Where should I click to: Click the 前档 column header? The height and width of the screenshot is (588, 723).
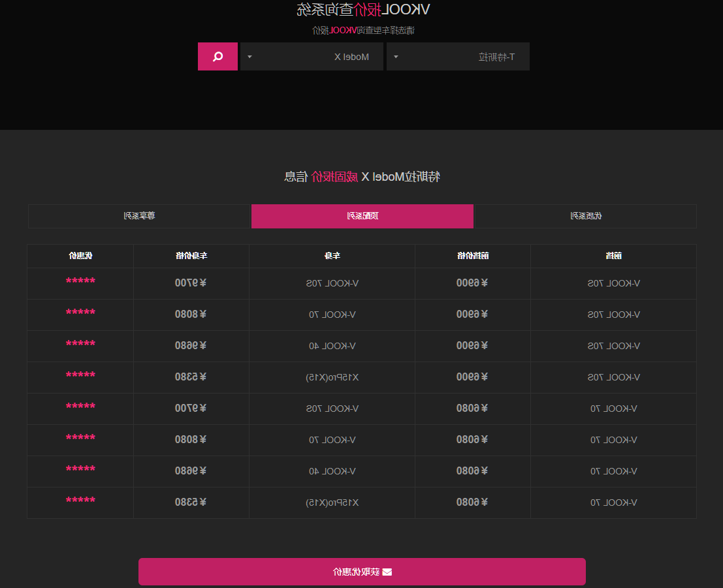[x=614, y=256]
